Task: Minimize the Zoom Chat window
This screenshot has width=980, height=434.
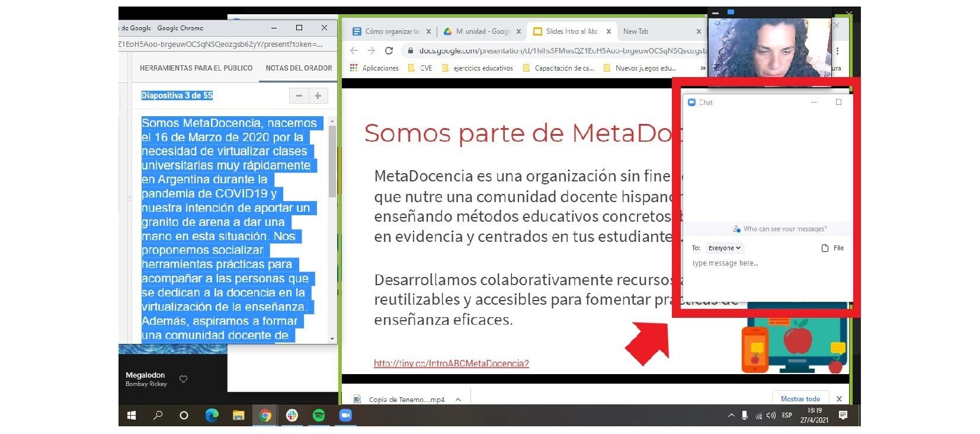Action: 814,103
